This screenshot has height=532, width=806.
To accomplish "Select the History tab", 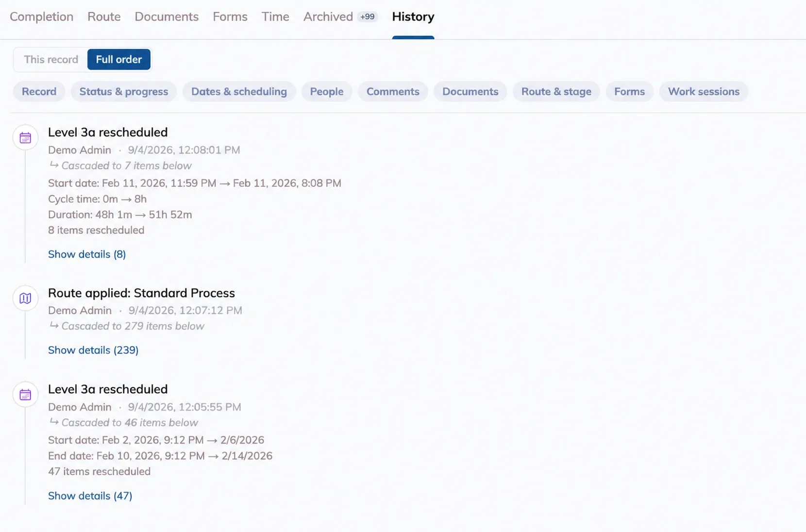I will point(413,17).
